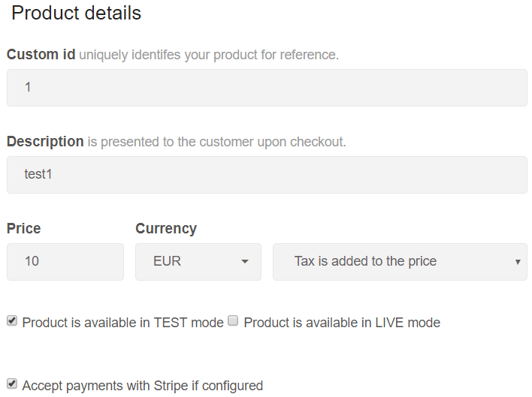Click the 'Product details' heading

[x=76, y=14]
